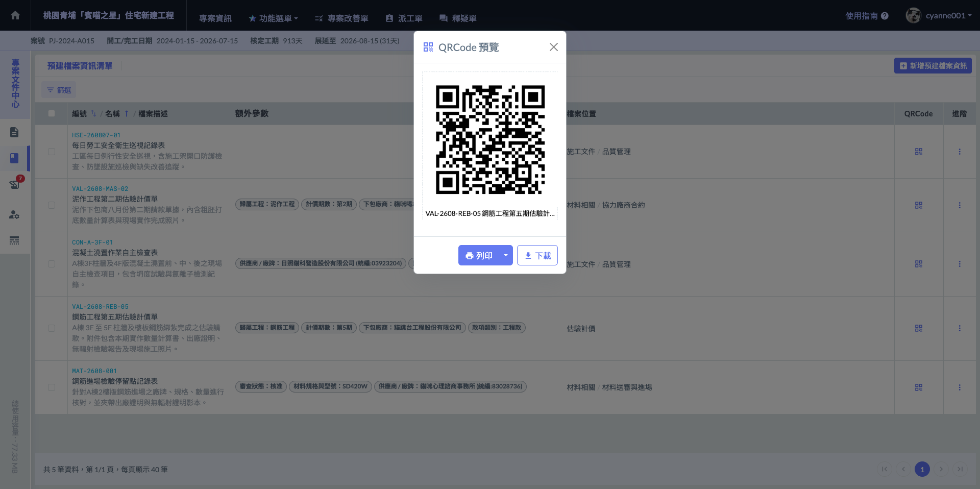Open file link CON-A-3F-01

[x=92, y=242]
